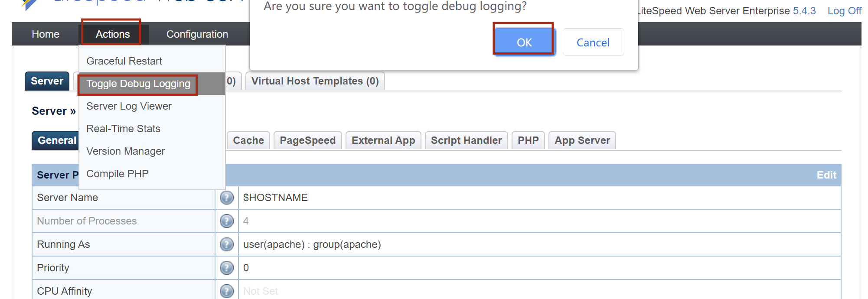
Task: Switch to Virtual Host Templates tab
Action: 315,81
